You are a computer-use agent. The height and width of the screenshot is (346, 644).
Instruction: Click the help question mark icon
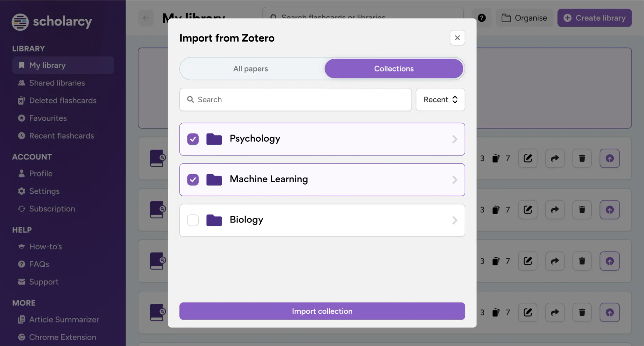tap(482, 18)
